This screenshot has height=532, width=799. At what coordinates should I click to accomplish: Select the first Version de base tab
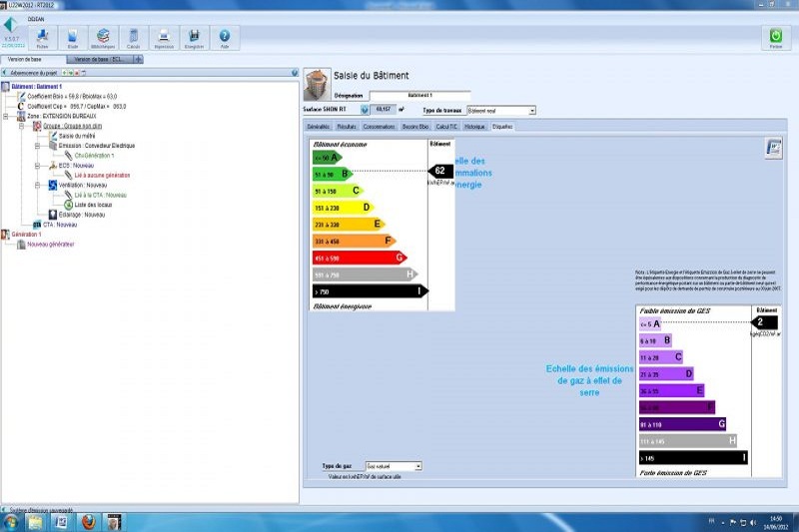[x=33, y=59]
